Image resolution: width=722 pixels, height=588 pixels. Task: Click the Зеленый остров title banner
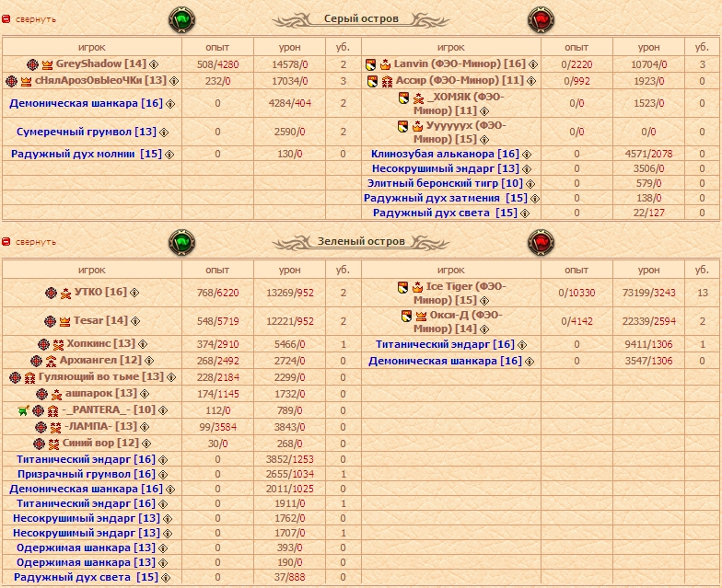click(361, 241)
